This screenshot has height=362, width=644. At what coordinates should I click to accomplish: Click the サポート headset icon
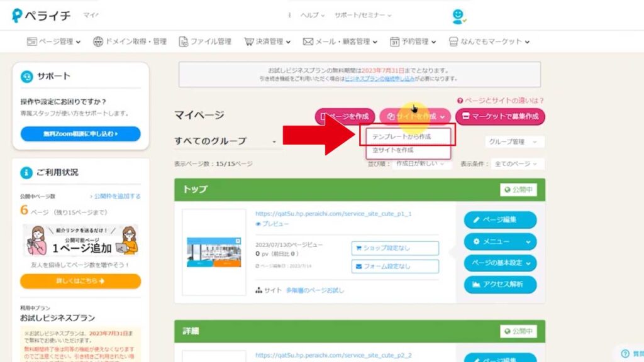coord(26,76)
